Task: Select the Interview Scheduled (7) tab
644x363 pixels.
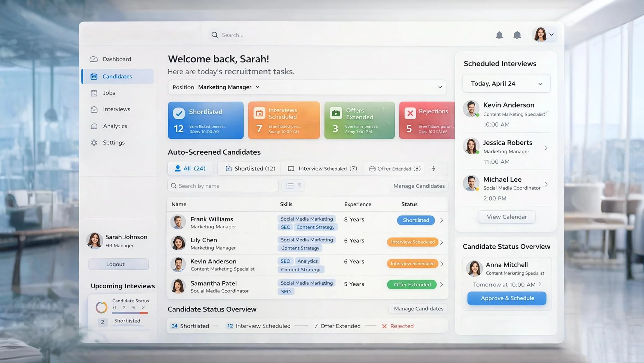Action: pyautogui.click(x=322, y=168)
